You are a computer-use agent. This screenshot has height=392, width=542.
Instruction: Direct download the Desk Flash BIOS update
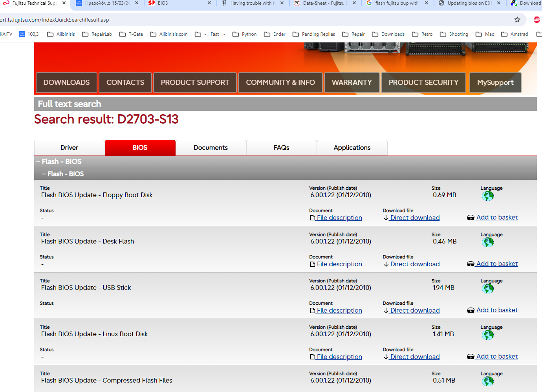click(412, 264)
